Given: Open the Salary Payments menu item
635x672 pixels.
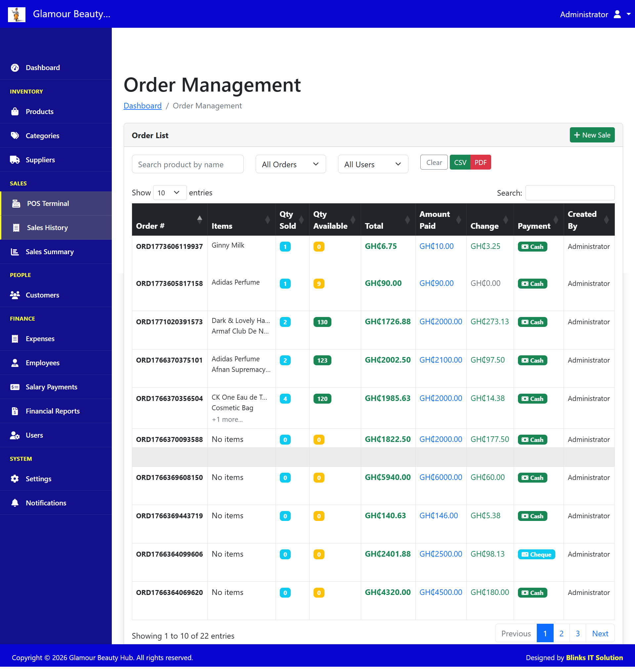Looking at the screenshot, I should click(56, 387).
